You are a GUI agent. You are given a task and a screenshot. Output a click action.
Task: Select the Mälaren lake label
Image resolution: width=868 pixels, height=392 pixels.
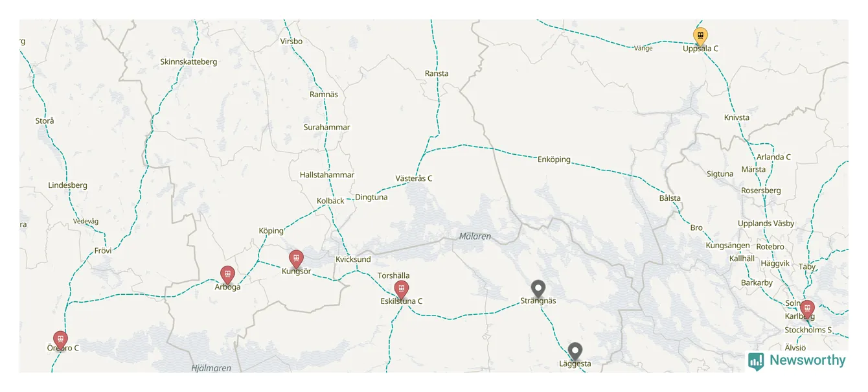click(475, 236)
